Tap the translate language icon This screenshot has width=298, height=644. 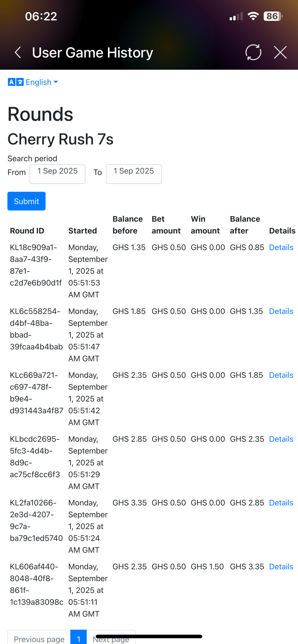[16, 82]
